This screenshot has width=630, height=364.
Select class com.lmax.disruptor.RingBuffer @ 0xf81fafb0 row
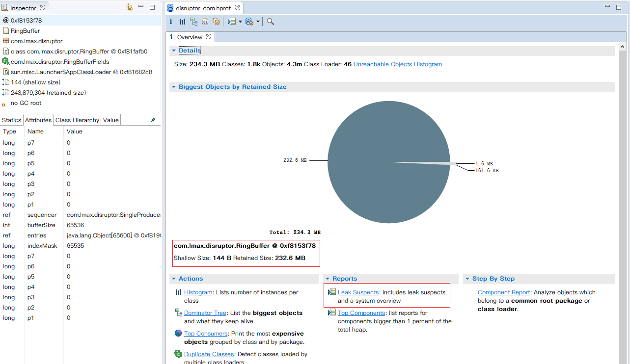tap(81, 51)
